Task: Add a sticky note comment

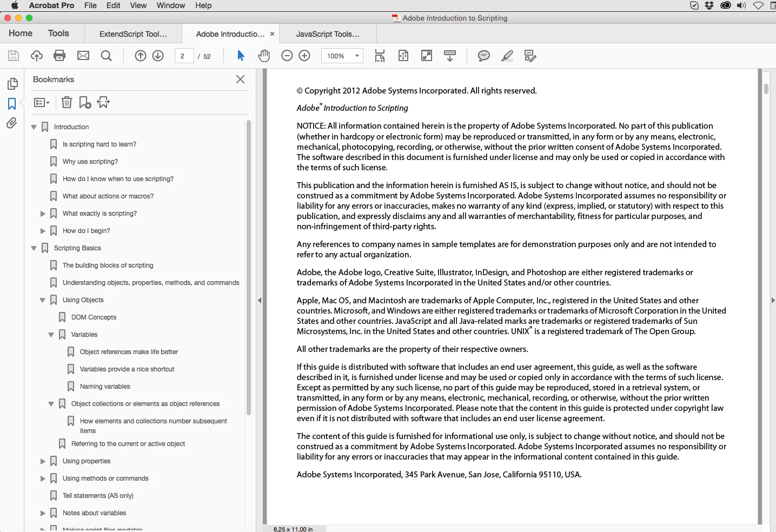Action: tap(484, 56)
